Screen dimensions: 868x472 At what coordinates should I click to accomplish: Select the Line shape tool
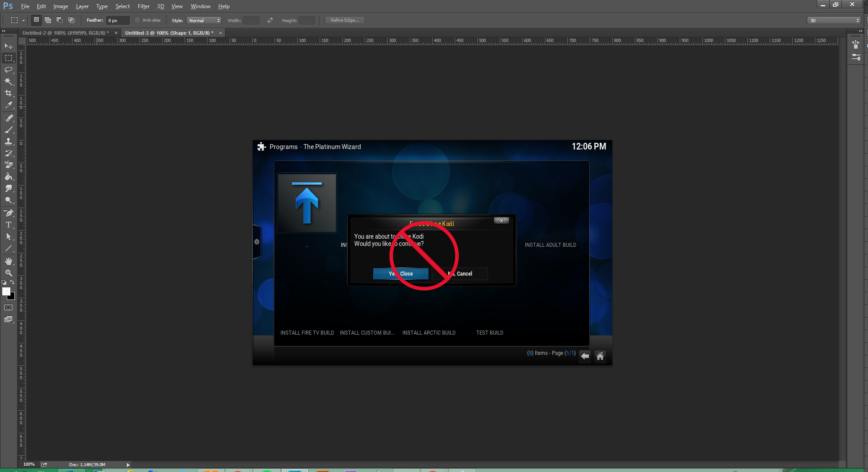(9, 248)
